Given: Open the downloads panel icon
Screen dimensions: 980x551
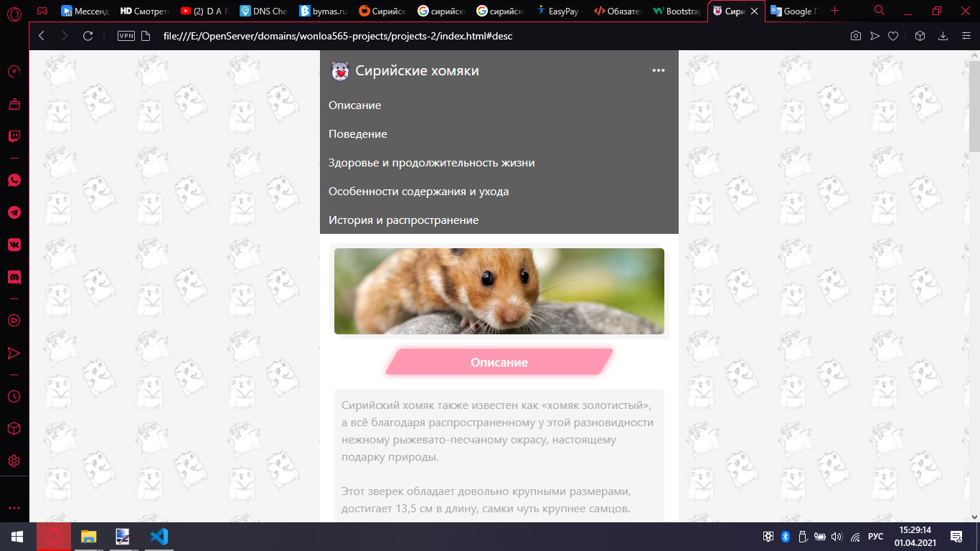Looking at the screenshot, I should coord(943,36).
